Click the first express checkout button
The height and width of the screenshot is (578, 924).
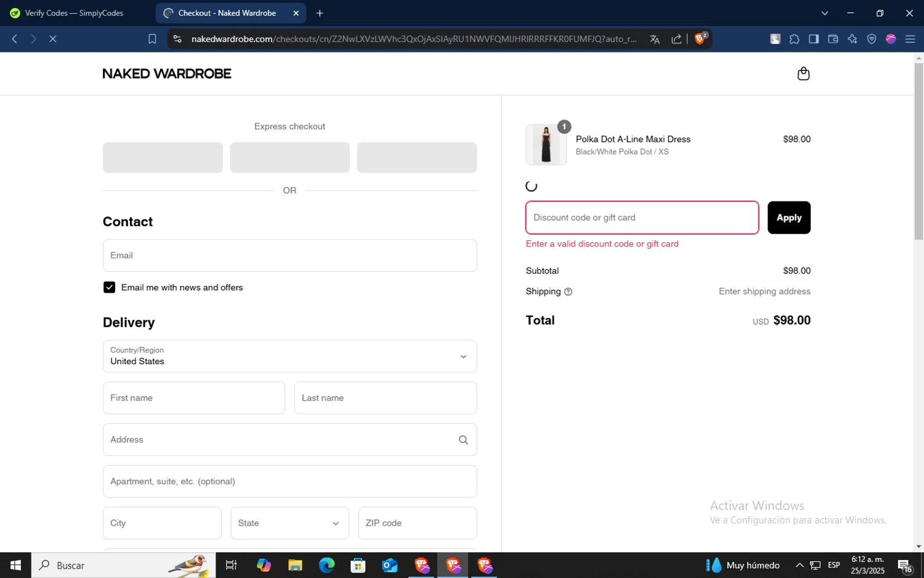pyautogui.click(x=163, y=158)
